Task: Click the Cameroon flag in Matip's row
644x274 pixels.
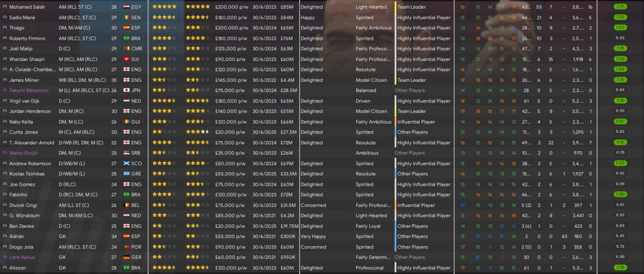Action: 127,48
